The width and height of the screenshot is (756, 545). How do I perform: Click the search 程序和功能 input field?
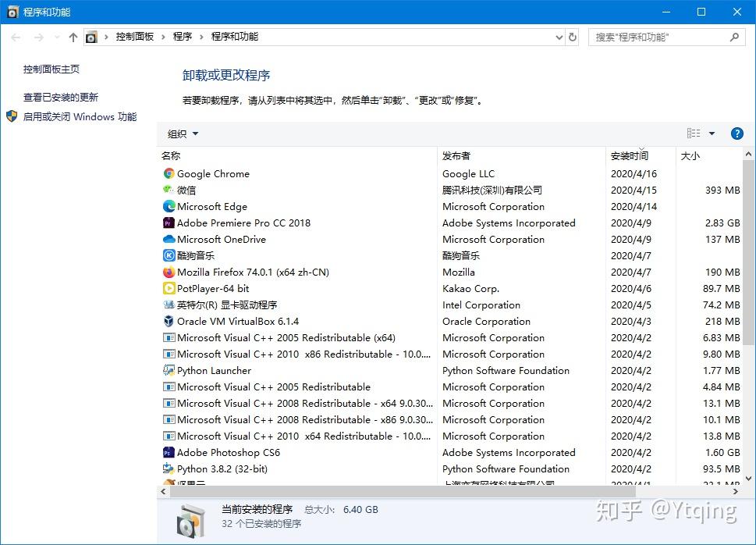[x=665, y=37]
